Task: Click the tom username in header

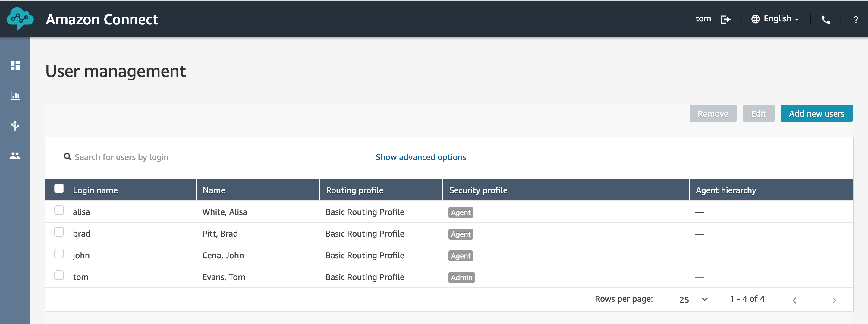Action: (703, 19)
